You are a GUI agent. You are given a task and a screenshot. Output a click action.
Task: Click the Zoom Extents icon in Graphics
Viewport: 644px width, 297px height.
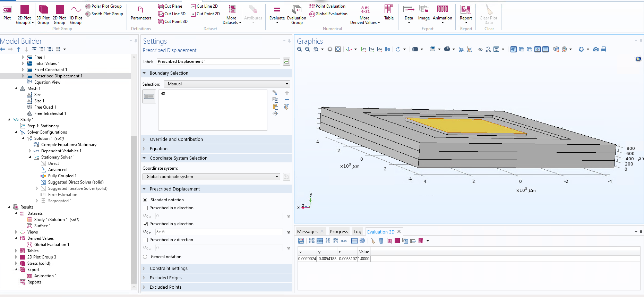click(x=338, y=49)
